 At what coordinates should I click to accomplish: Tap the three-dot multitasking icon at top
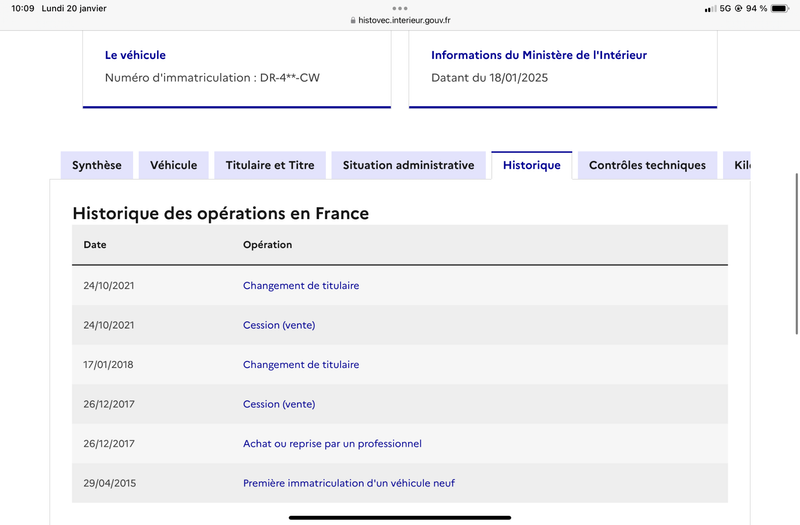[x=400, y=8]
